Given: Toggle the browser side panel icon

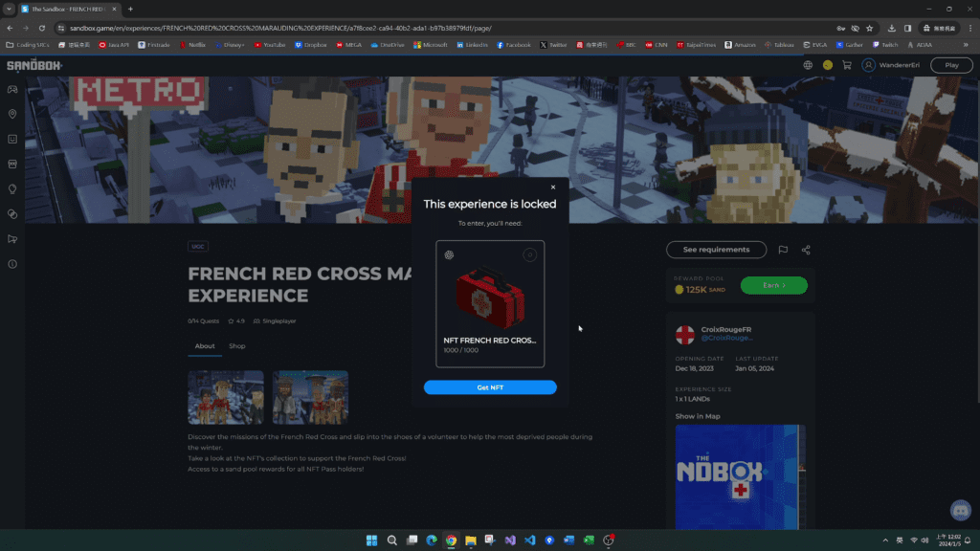Looking at the screenshot, I should point(907,28).
